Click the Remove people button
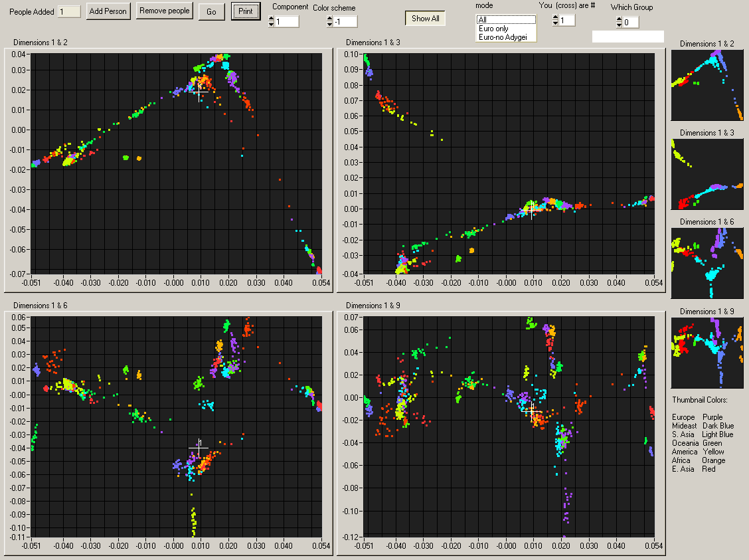The height and width of the screenshot is (560, 749). pyautogui.click(x=164, y=11)
